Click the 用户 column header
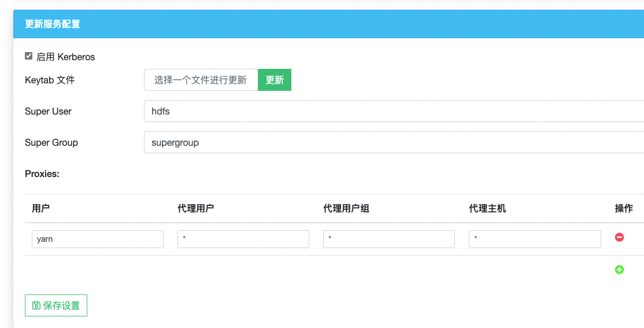The image size is (644, 328). click(41, 208)
